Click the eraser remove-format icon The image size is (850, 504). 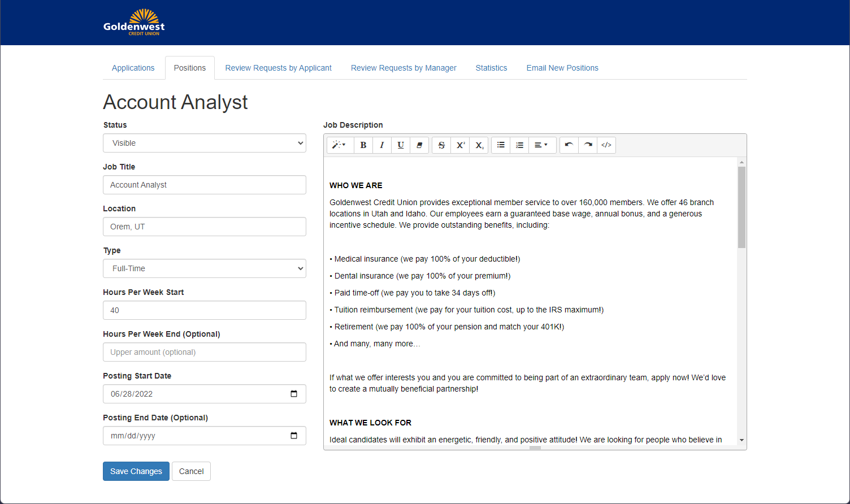(x=419, y=145)
